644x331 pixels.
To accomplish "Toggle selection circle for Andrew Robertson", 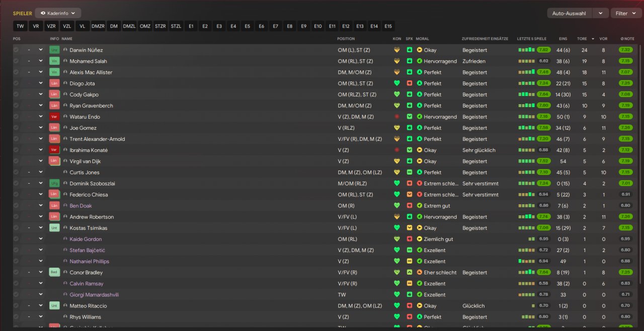I will pos(16,217).
